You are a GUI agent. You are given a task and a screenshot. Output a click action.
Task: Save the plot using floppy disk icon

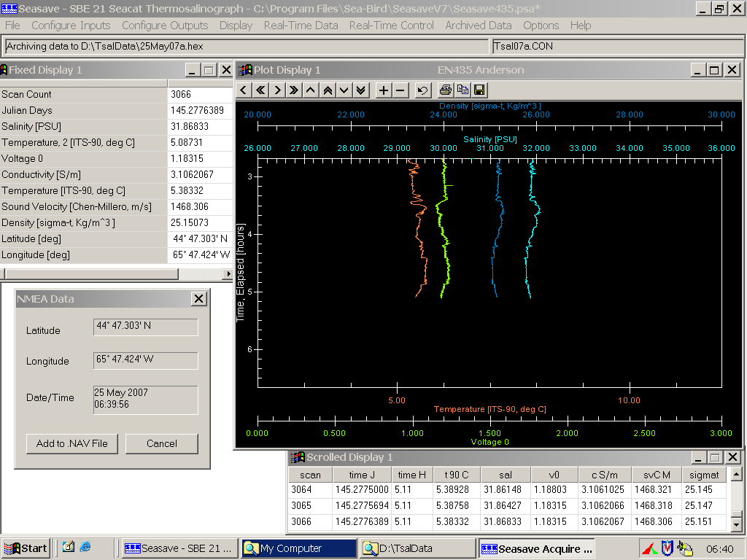pyautogui.click(x=479, y=90)
